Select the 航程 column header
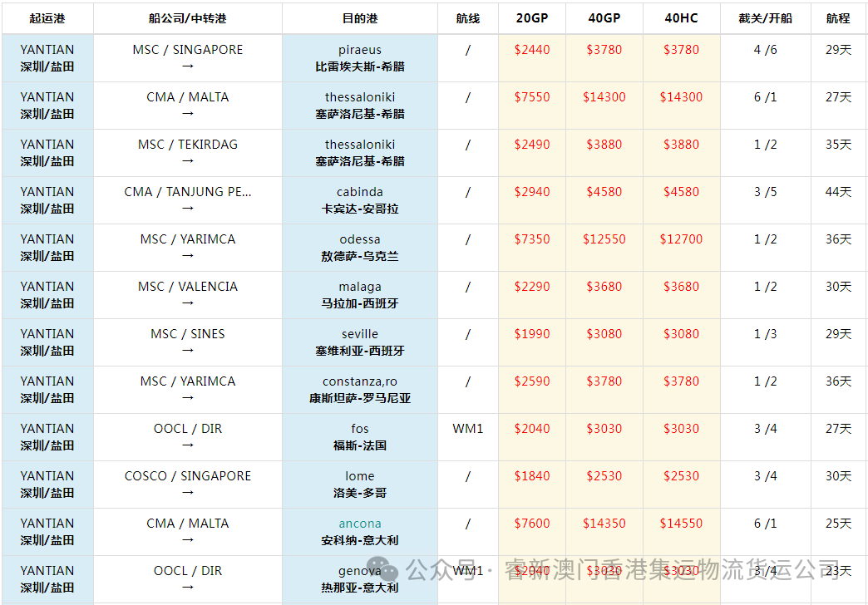Viewport: 868px width, 605px height. click(x=838, y=19)
